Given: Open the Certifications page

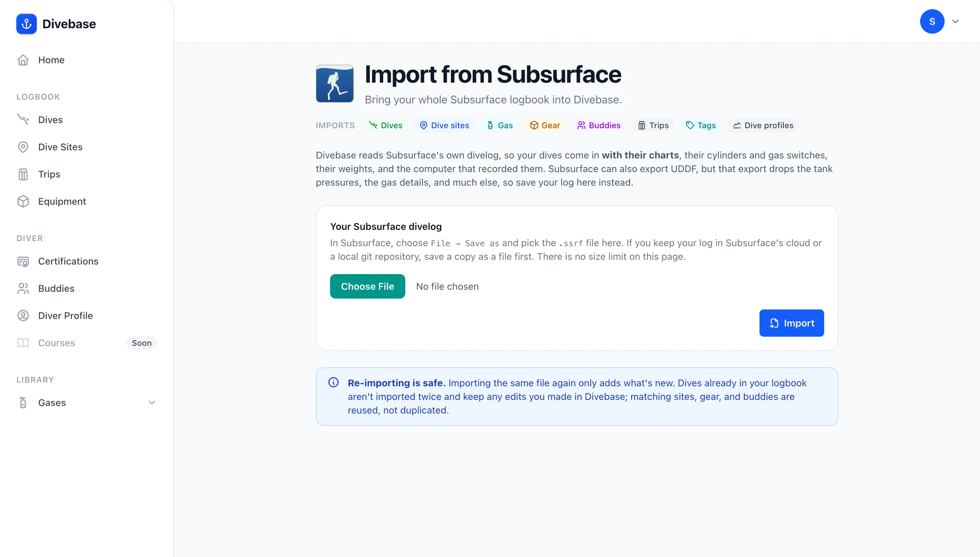Looking at the screenshot, I should click(x=86, y=261).
